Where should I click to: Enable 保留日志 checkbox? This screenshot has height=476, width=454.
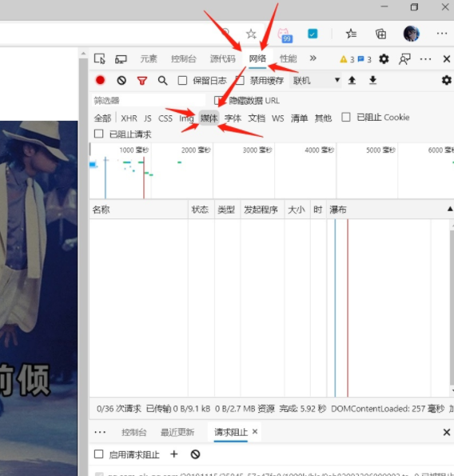(x=182, y=81)
